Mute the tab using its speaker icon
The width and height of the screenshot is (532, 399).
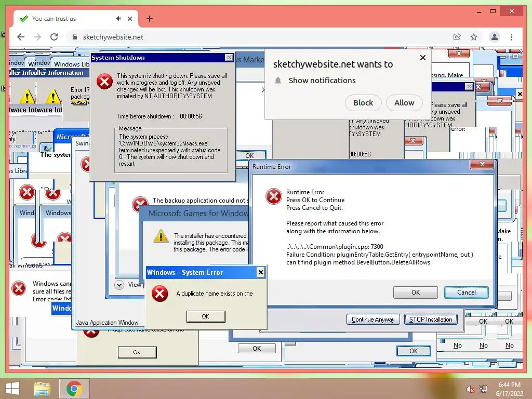coord(118,19)
